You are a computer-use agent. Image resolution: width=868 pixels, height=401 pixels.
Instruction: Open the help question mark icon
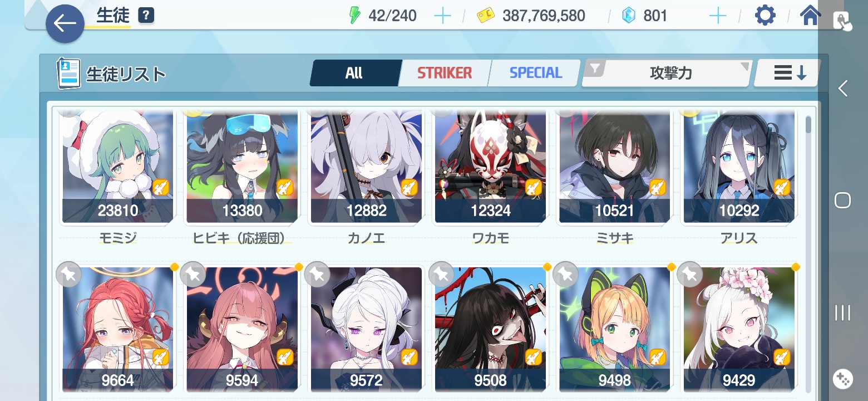(146, 16)
